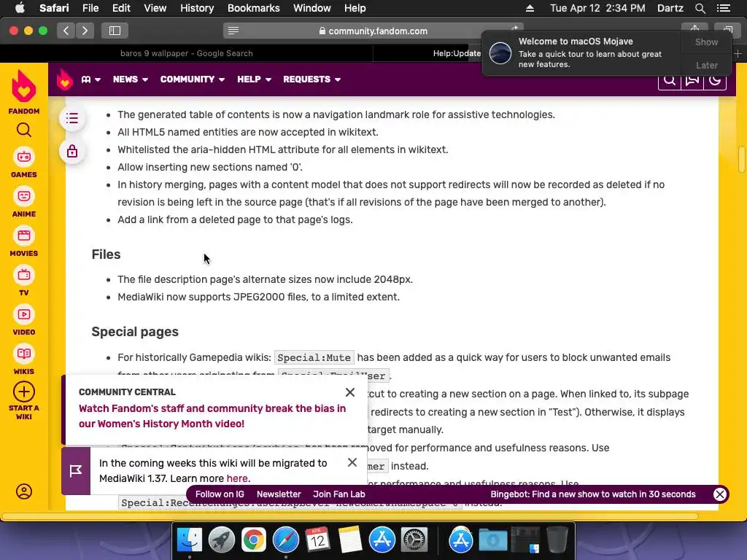Viewport: 747px width, 560px height.
Task: Click Join Fan Lab link
Action: [x=338, y=494]
